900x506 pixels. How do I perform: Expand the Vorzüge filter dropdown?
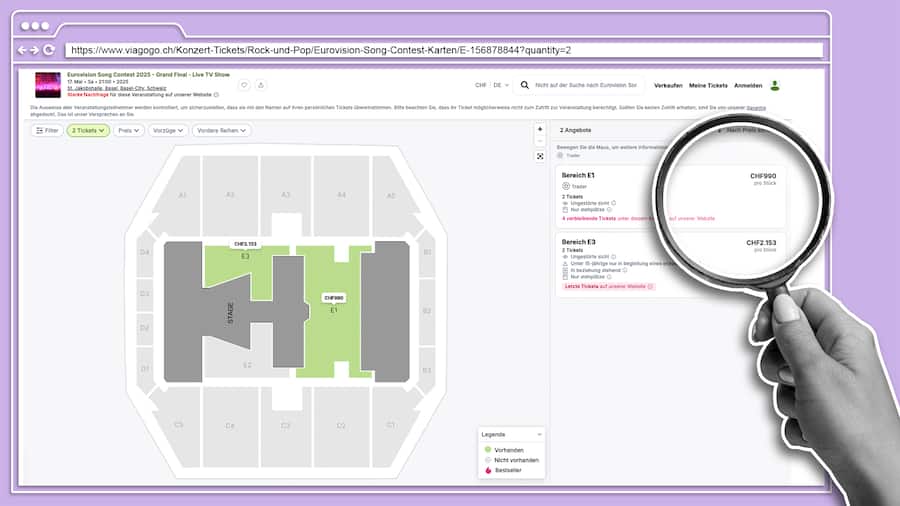(168, 130)
